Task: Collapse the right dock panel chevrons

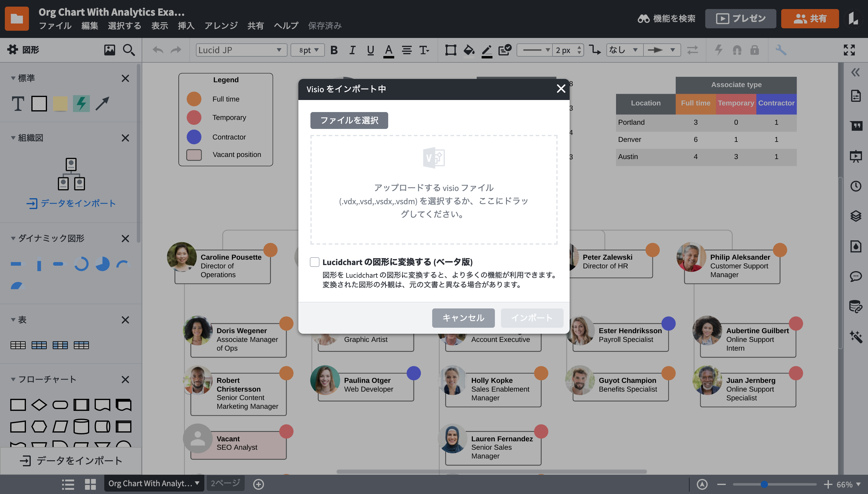Action: coord(855,72)
